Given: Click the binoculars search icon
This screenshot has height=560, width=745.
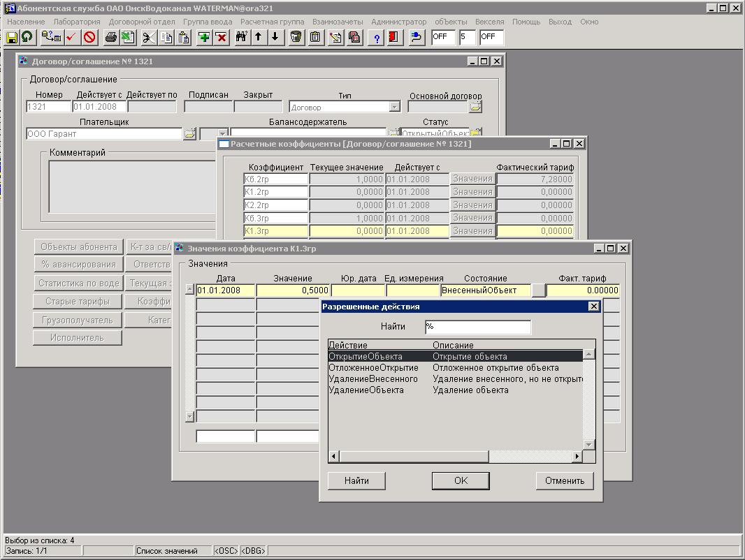Looking at the screenshot, I should (242, 37).
